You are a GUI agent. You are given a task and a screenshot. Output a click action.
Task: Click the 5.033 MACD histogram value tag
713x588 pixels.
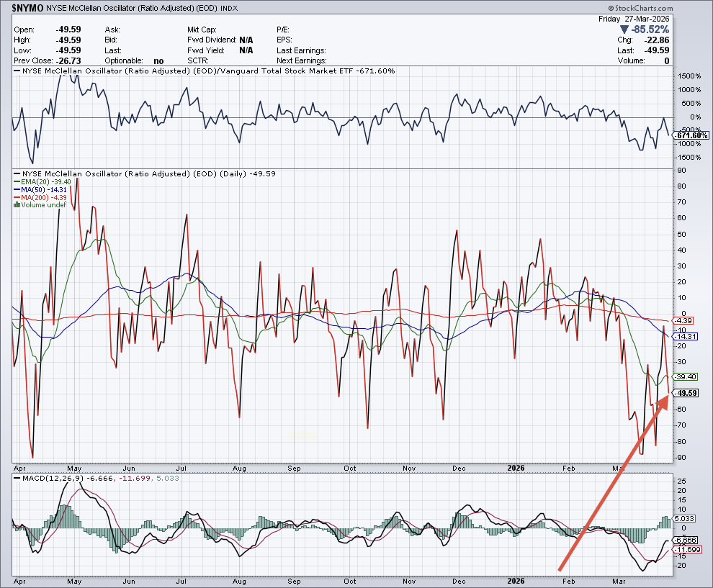[683, 518]
